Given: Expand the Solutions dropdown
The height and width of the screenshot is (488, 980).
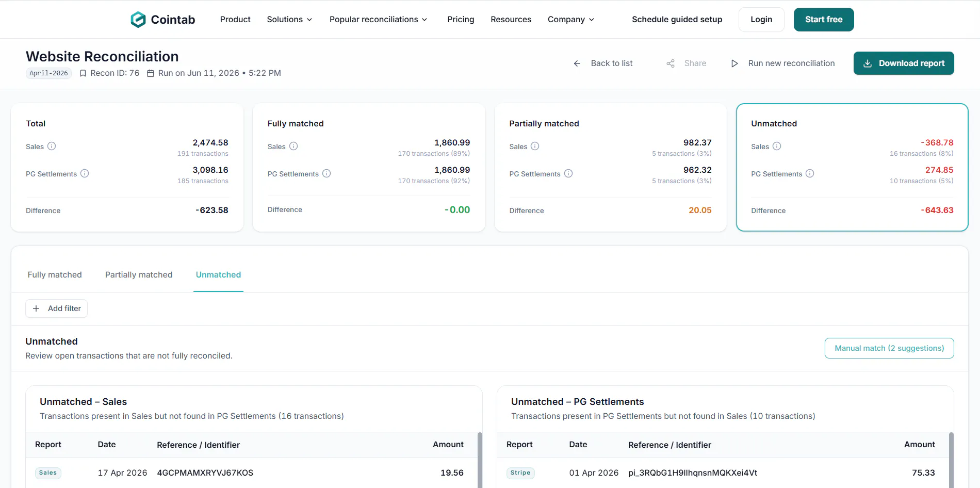Looking at the screenshot, I should 289,20.
